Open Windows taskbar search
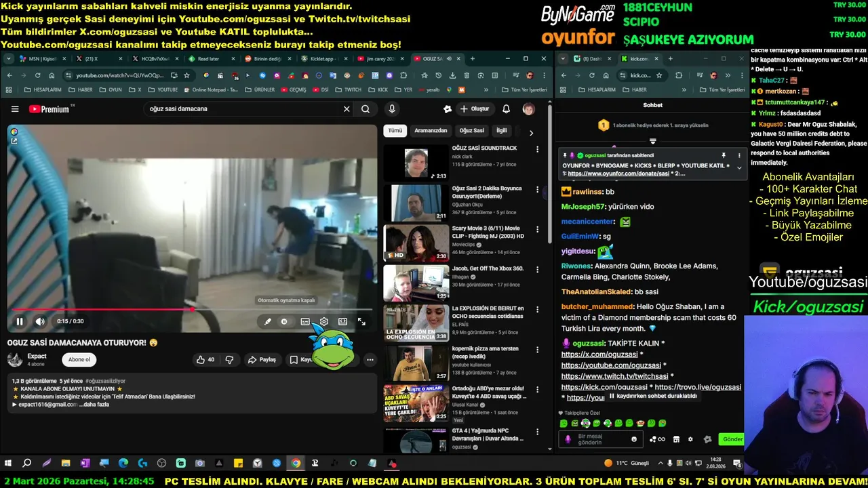This screenshot has height=488, width=868. coord(27,464)
